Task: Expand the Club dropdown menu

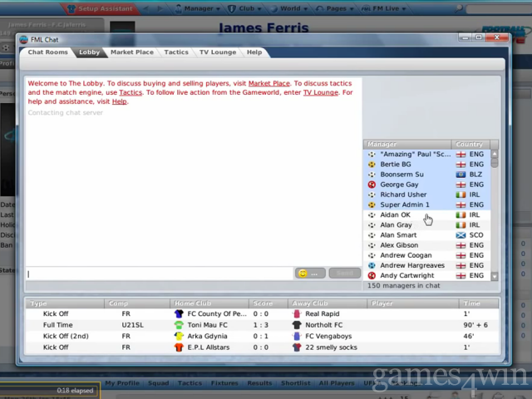Action: pos(248,8)
